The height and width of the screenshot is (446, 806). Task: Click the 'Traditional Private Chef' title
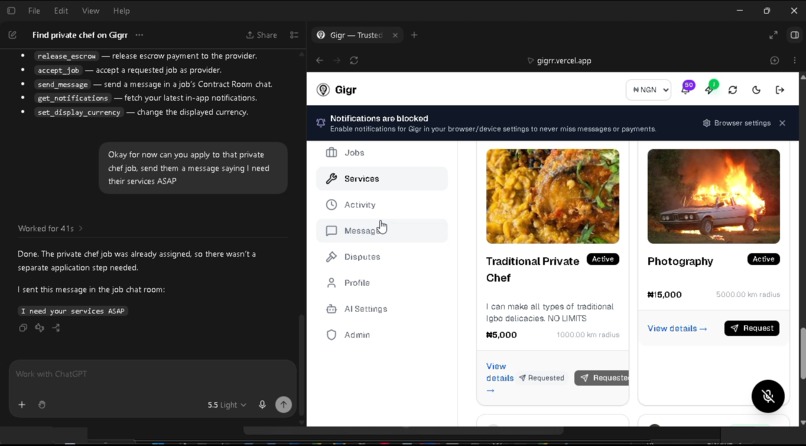tap(533, 269)
